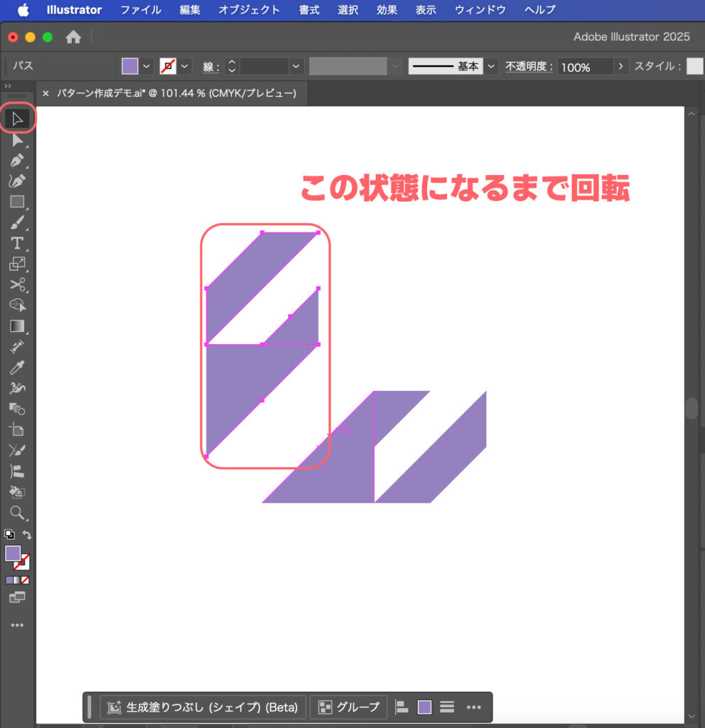Choose the Eyedropper tool
705x728 pixels.
point(17,368)
